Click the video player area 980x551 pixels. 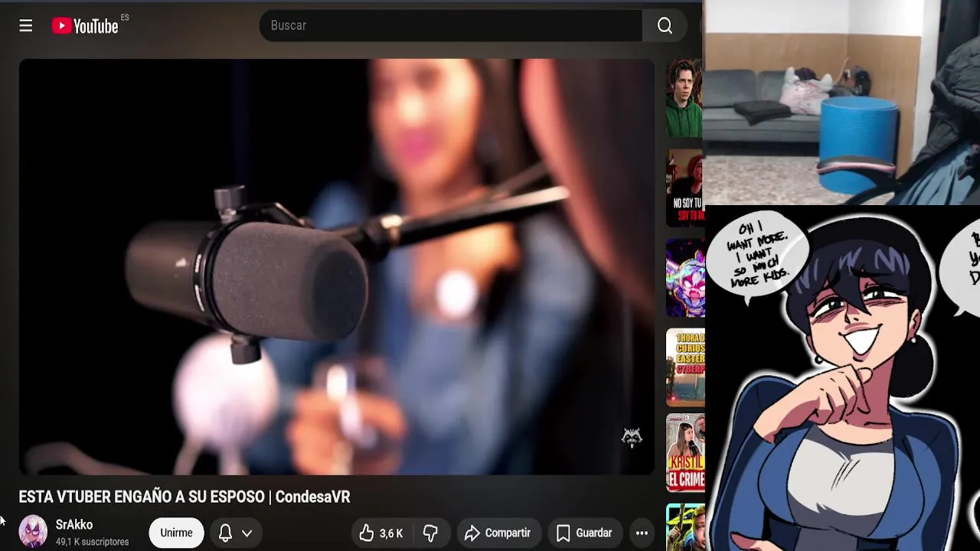[337, 266]
